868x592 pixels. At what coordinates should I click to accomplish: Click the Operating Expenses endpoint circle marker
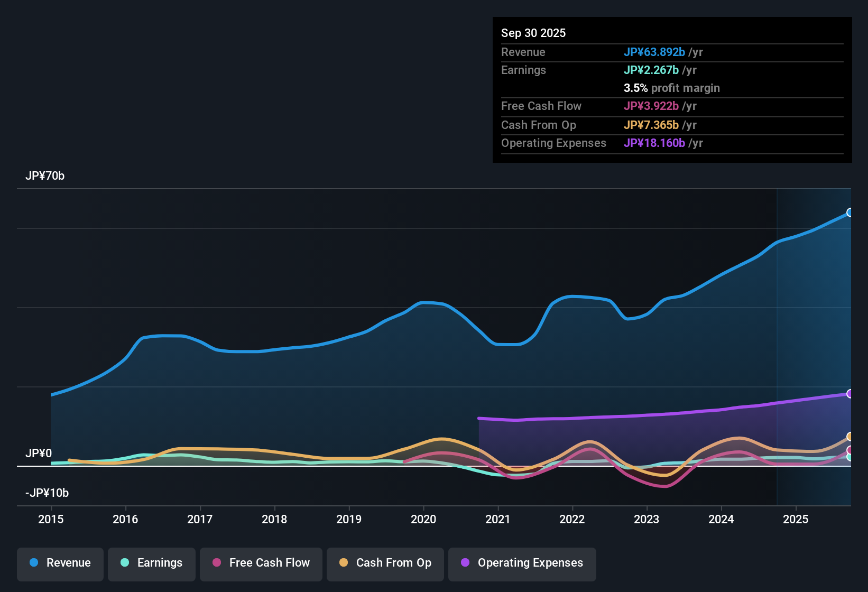click(x=850, y=394)
